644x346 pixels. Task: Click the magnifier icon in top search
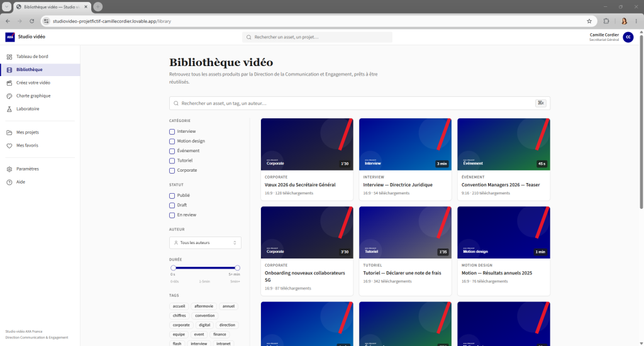[x=248, y=37]
